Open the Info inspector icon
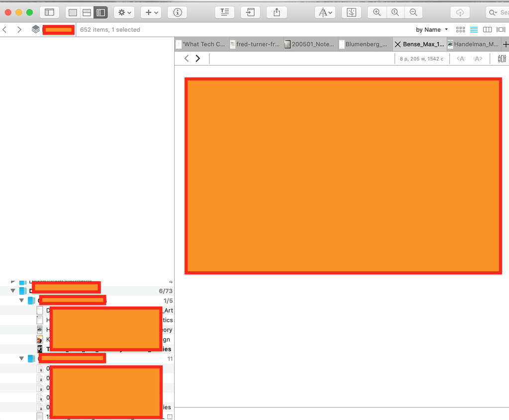509x420 pixels. click(x=177, y=12)
